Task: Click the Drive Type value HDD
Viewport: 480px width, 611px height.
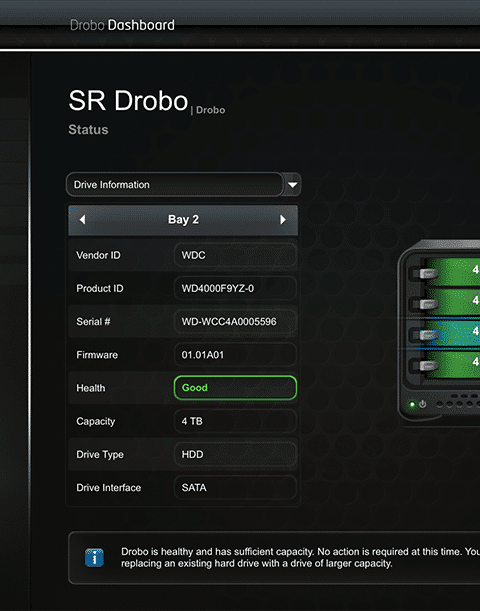Action: pyautogui.click(x=235, y=454)
